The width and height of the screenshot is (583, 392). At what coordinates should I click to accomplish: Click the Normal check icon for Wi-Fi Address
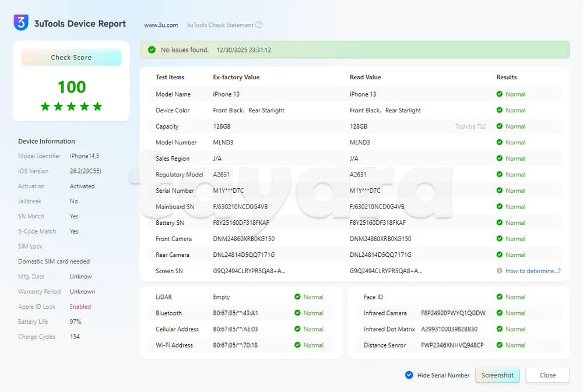[x=297, y=345]
